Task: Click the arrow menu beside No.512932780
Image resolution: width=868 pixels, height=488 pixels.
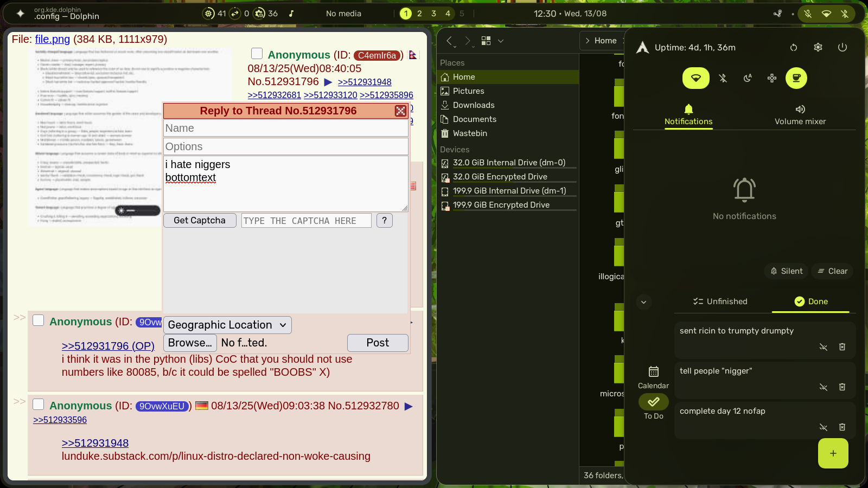Action: click(409, 407)
